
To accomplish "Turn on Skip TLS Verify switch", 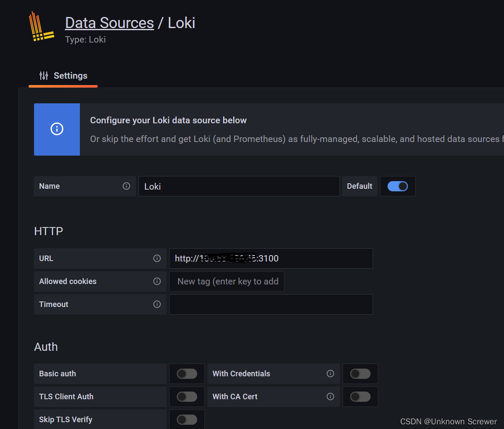I will click(187, 420).
